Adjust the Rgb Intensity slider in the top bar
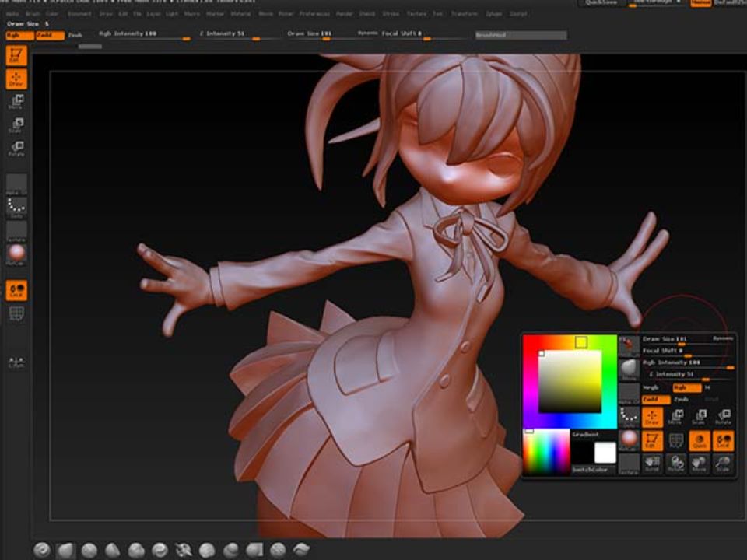 [144, 35]
